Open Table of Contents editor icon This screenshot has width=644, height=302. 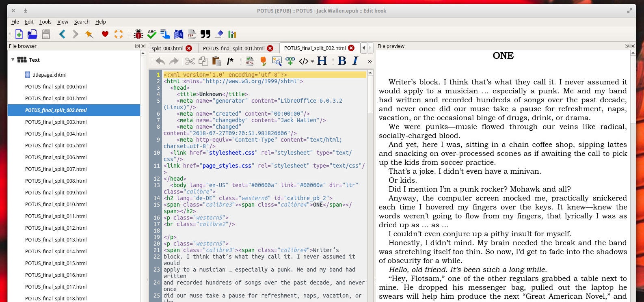tap(165, 34)
